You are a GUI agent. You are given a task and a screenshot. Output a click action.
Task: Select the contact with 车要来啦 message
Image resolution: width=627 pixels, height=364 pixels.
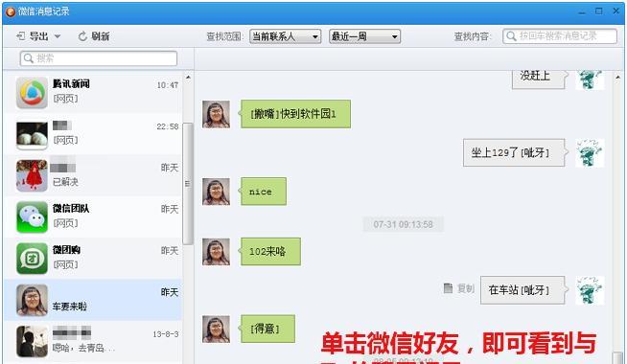tap(94, 300)
